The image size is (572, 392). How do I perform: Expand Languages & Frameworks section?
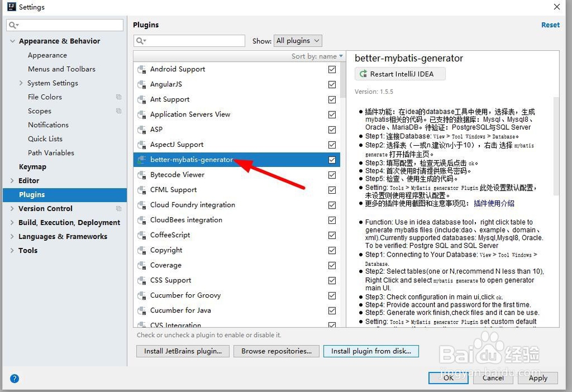tap(12, 237)
